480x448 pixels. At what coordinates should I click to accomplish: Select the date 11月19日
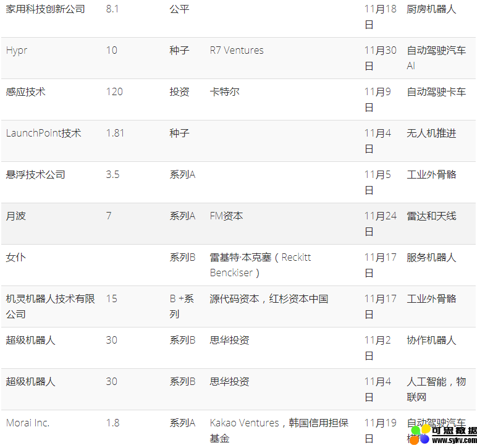(x=380, y=431)
